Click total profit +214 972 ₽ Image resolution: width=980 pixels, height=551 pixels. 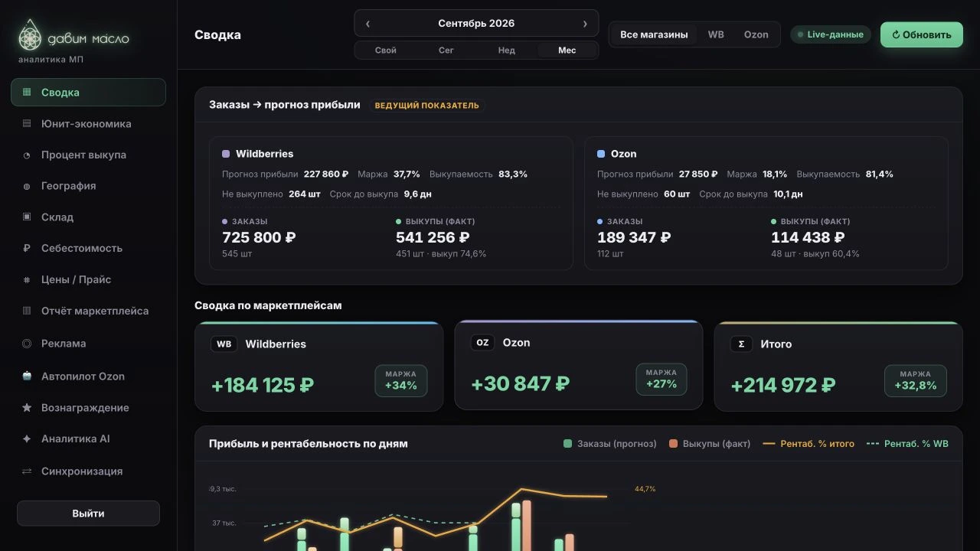[x=783, y=386]
